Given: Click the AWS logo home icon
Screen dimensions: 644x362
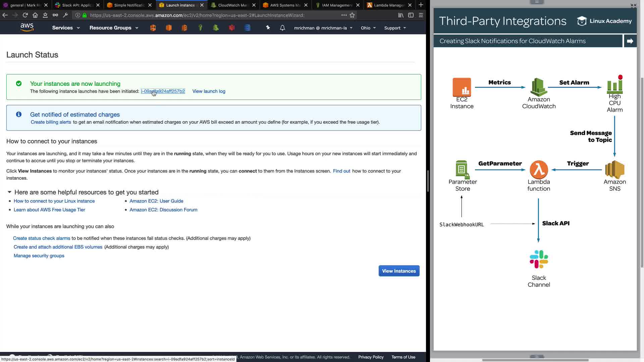Looking at the screenshot, I should pyautogui.click(x=27, y=27).
